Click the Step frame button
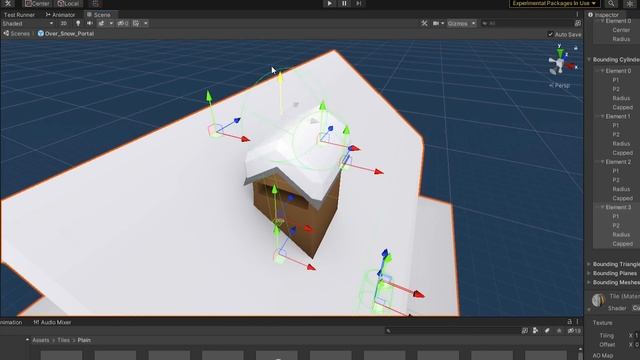This screenshot has height=360, width=640. 358,3
